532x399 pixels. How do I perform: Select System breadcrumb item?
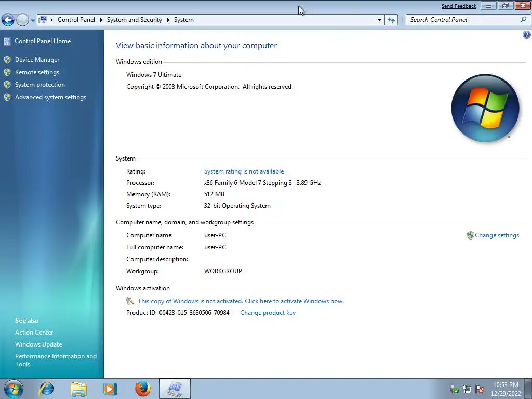(183, 20)
